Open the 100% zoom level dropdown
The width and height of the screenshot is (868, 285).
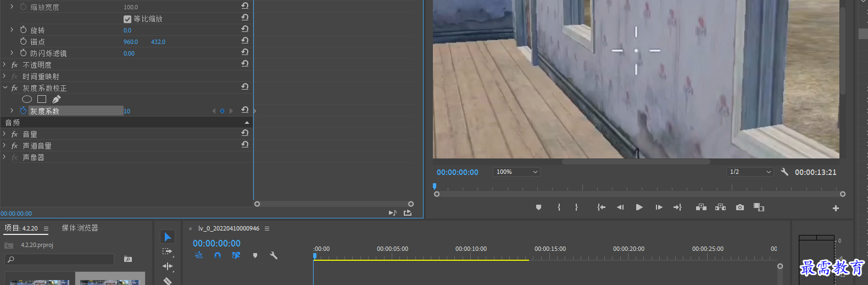(516, 172)
